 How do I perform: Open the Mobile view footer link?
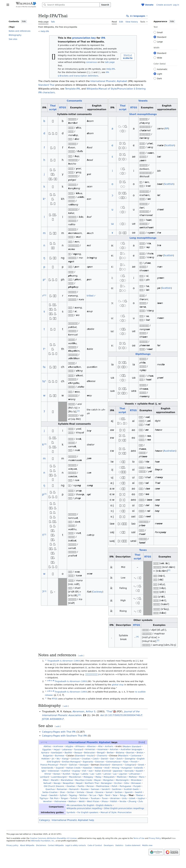pyautogui.click(x=147, y=845)
